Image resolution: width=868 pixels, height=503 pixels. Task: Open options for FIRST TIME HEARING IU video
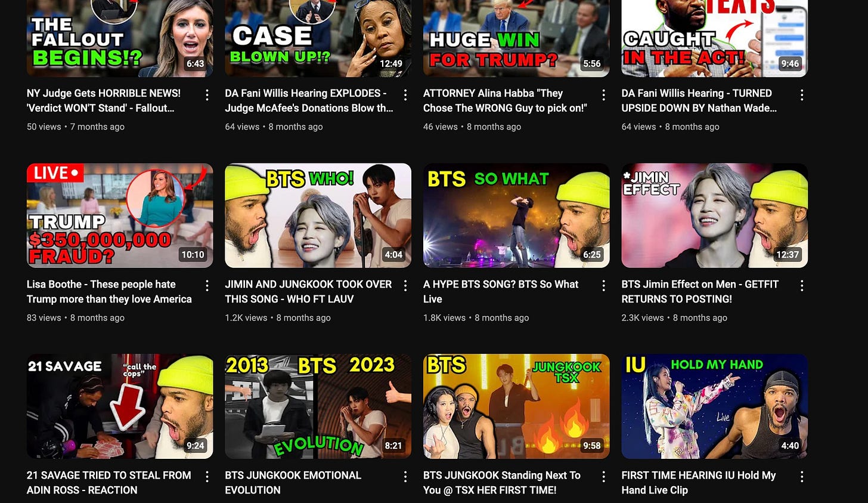[x=802, y=477]
